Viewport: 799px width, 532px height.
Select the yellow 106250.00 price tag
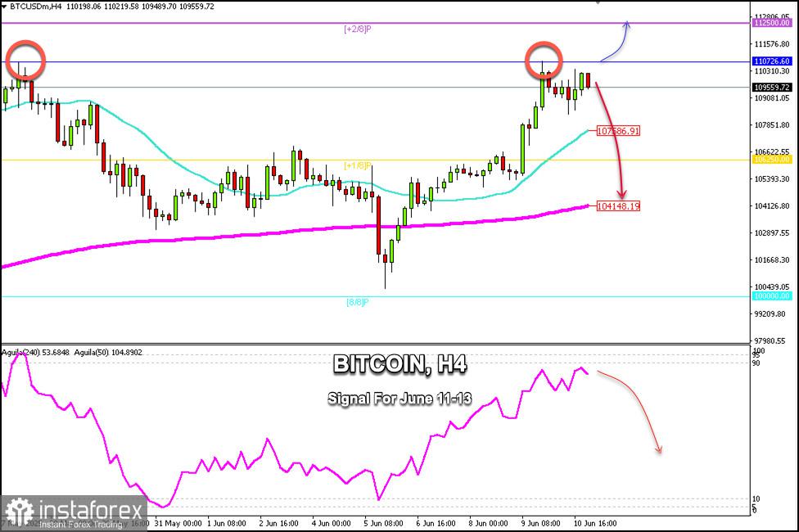pos(772,160)
